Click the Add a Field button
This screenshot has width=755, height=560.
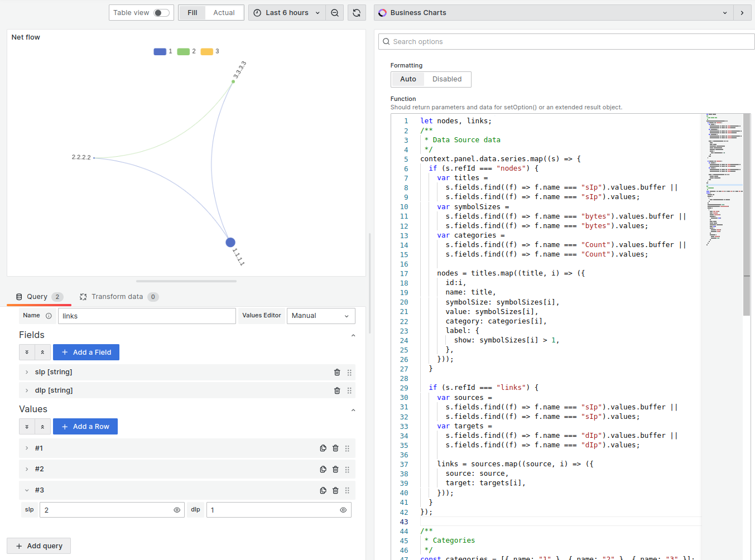coord(86,352)
